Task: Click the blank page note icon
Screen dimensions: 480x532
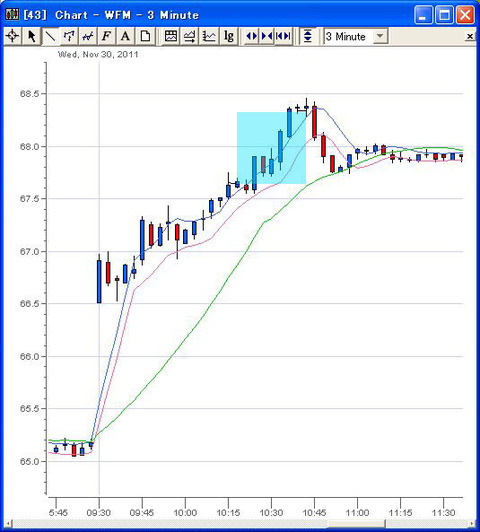Action: 145,36
